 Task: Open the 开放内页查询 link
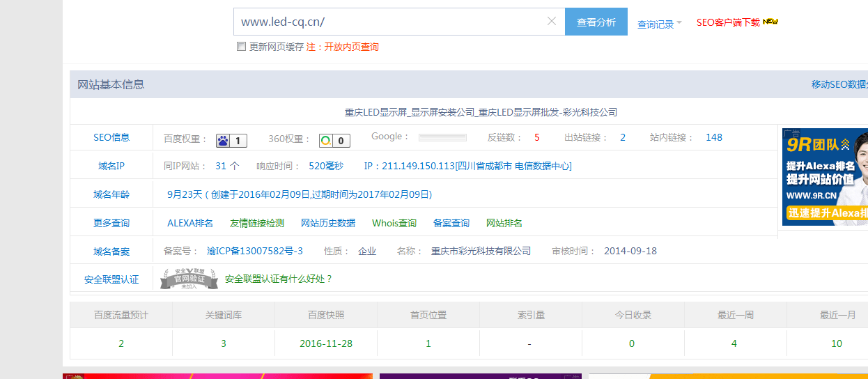[351, 47]
